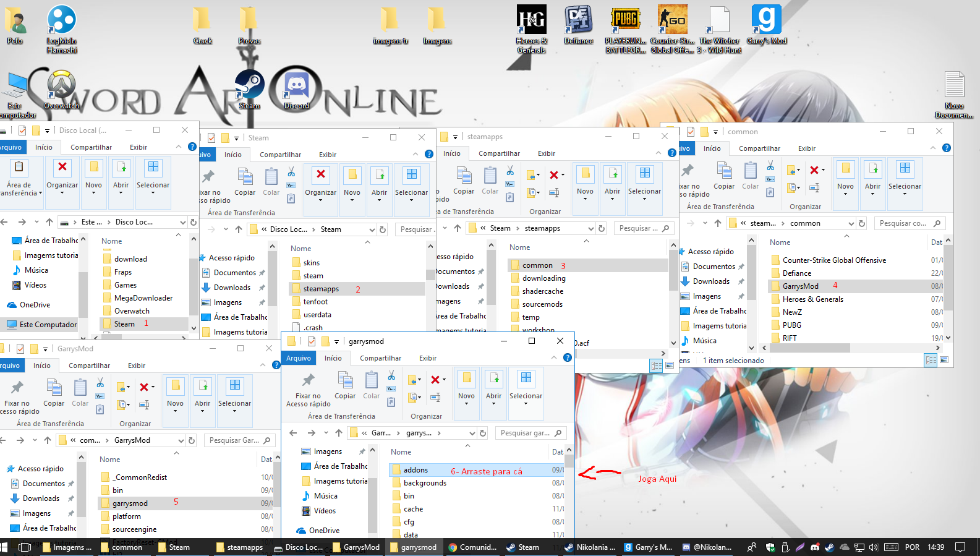Viewport: 980px width, 556px height.
Task: Click Copiar in the garrysmod window ribbon
Action: (x=345, y=385)
